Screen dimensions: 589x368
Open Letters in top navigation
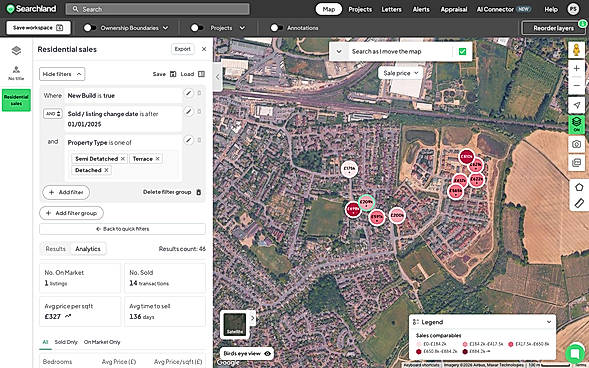pyautogui.click(x=391, y=9)
